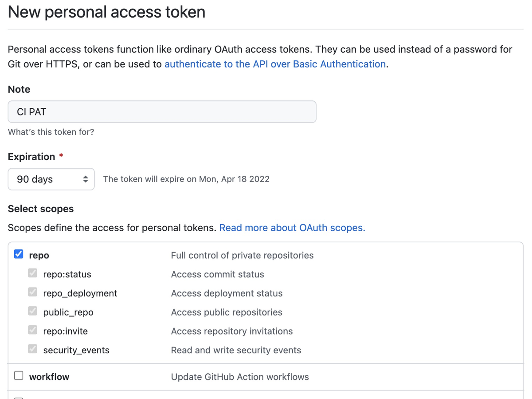Enable the workflow scope checkbox

tap(19, 376)
